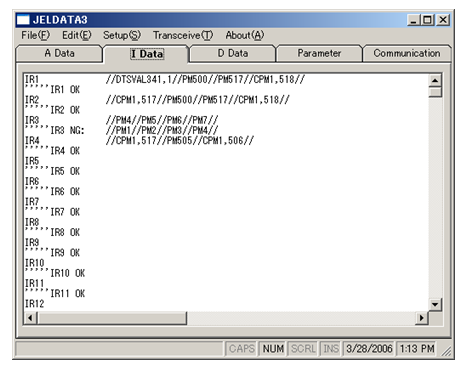The width and height of the screenshot is (468, 370).
Task: Click the window resize grip in status bar
Action: pyautogui.click(x=445, y=351)
